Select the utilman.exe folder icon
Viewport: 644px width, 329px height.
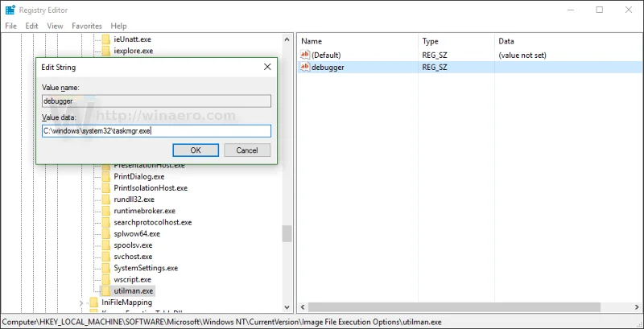[106, 291]
